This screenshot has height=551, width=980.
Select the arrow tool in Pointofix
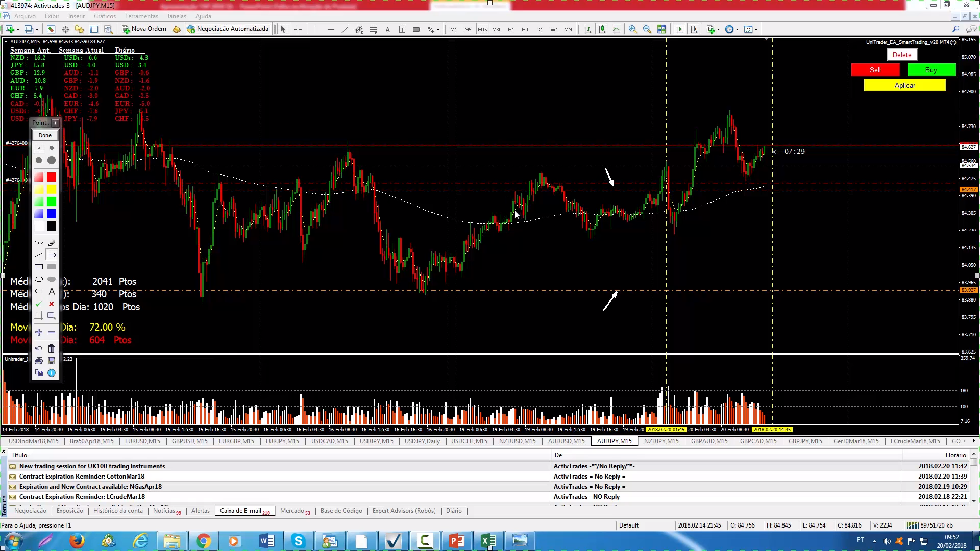click(x=52, y=255)
